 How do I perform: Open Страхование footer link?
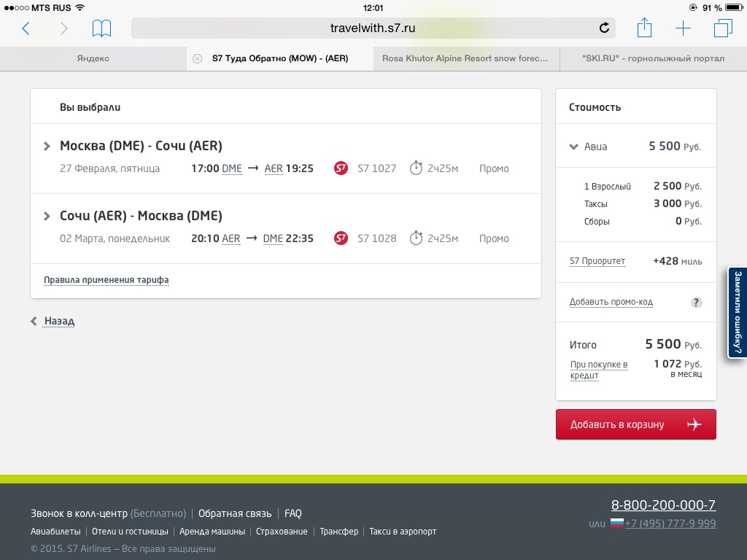point(282,532)
